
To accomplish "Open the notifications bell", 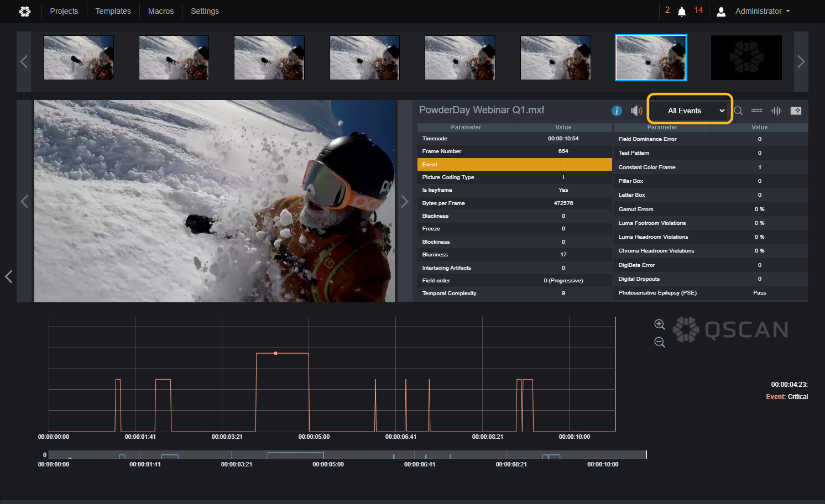I will pyautogui.click(x=682, y=12).
